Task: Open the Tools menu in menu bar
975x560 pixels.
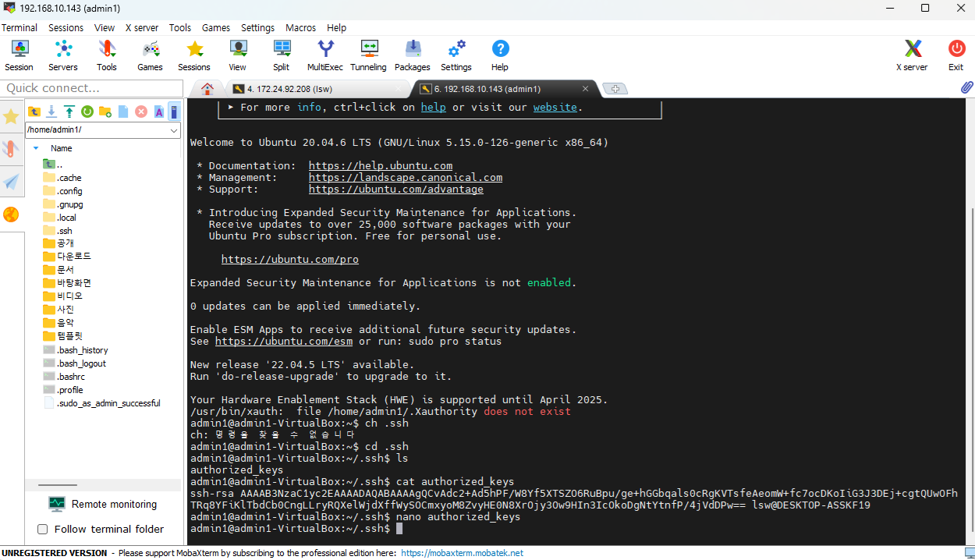Action: click(x=180, y=27)
